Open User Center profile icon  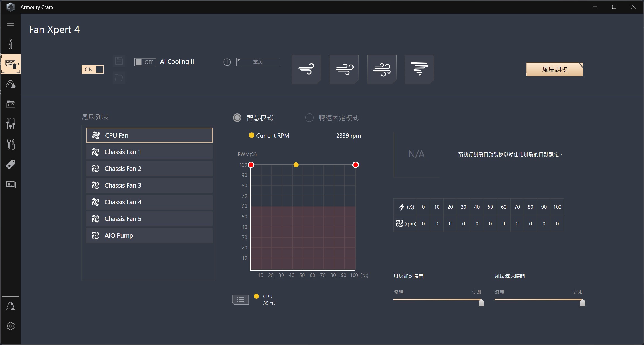coord(11,306)
